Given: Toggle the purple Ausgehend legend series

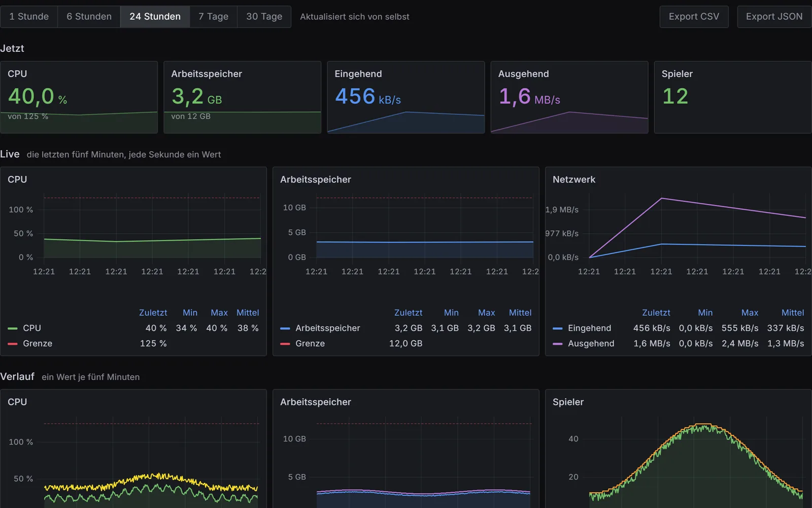Looking at the screenshot, I should tap(584, 343).
